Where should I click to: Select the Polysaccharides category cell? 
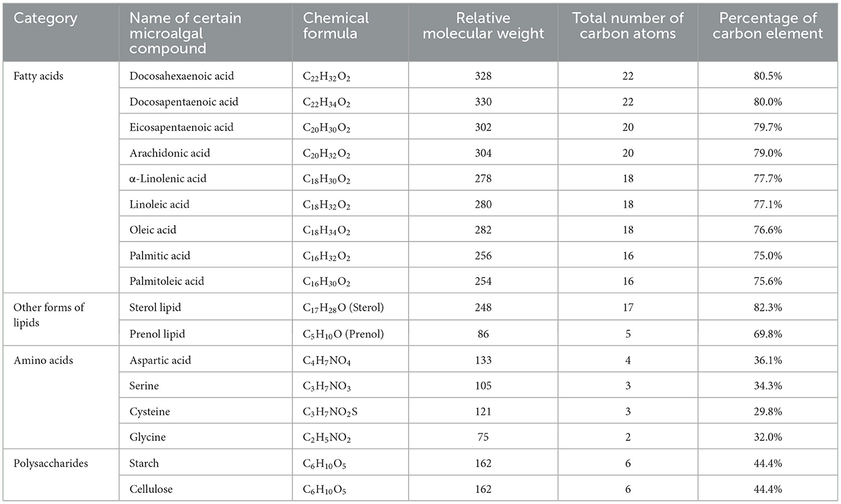[51, 463]
